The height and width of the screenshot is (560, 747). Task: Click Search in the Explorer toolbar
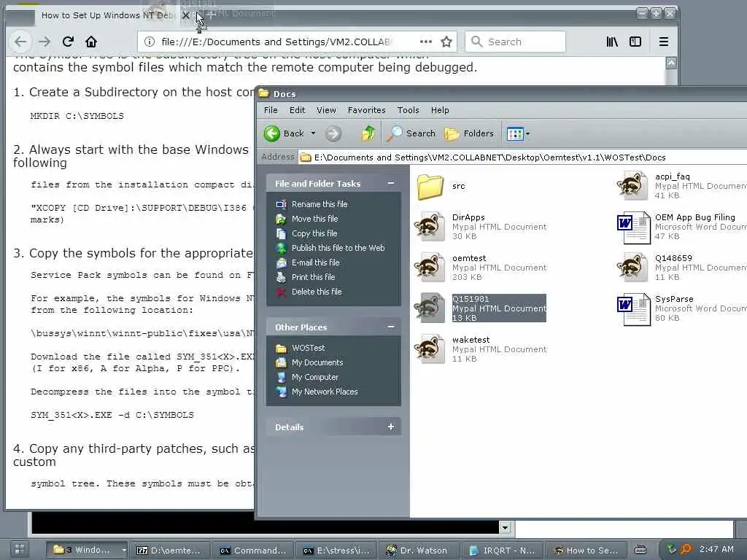pyautogui.click(x=411, y=133)
